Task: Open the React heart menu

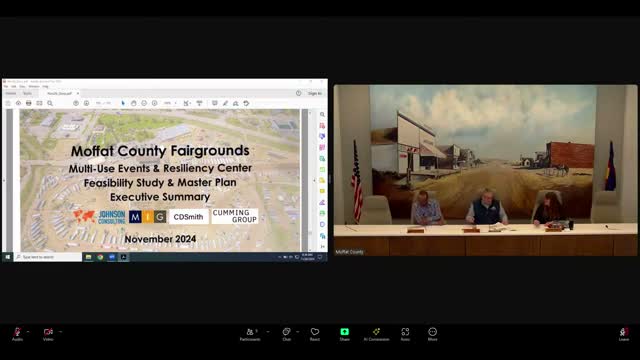Action: [x=315, y=334]
